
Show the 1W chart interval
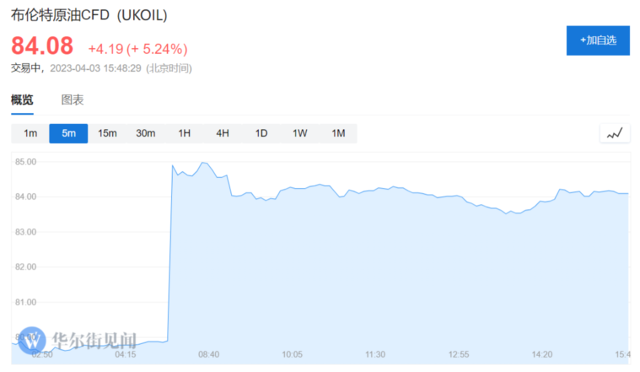tap(300, 134)
